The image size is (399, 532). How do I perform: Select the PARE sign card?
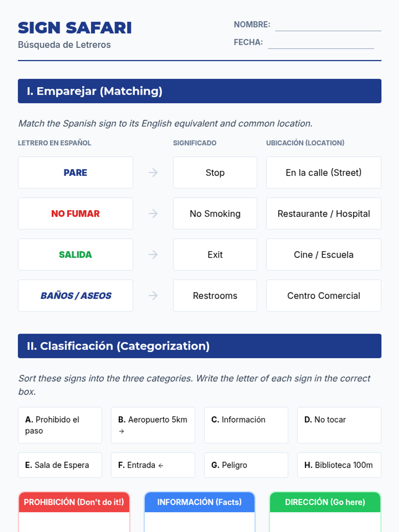[x=75, y=173]
